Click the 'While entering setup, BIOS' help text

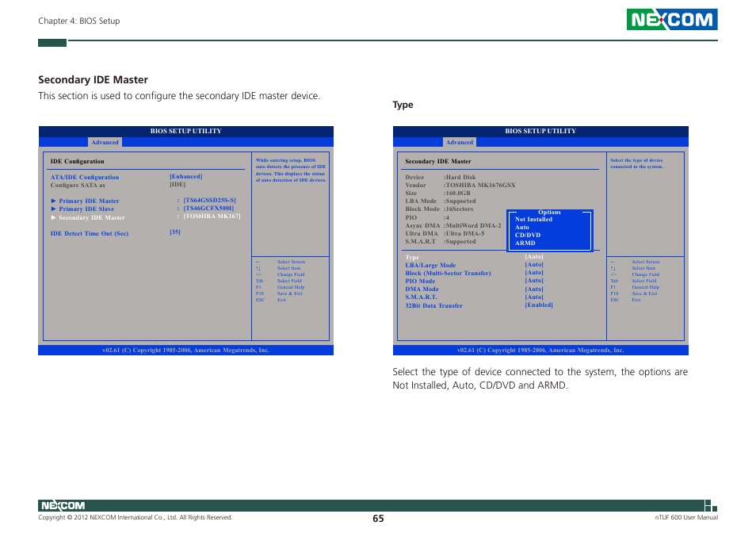pos(291,170)
